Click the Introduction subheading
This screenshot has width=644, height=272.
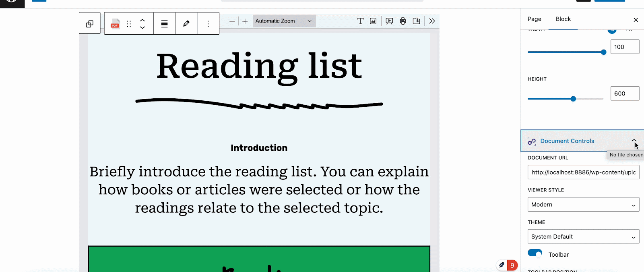click(259, 148)
